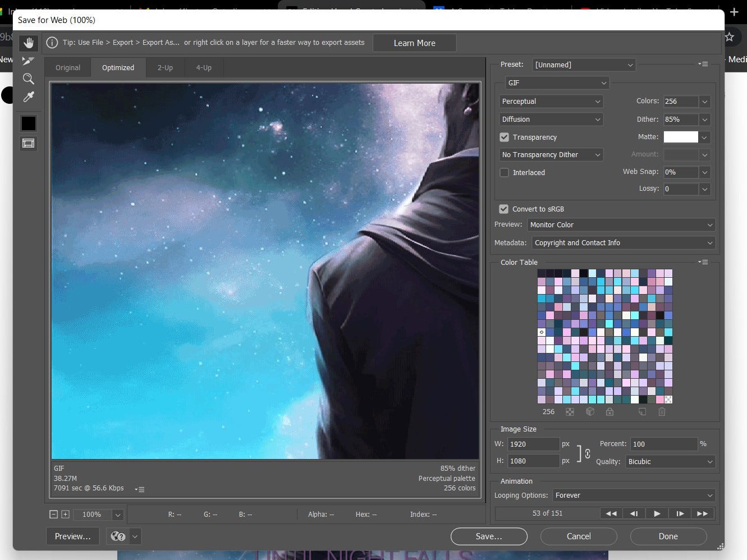The width and height of the screenshot is (747, 560).
Task: Expand the Dither percentage arrow
Action: coord(705,120)
